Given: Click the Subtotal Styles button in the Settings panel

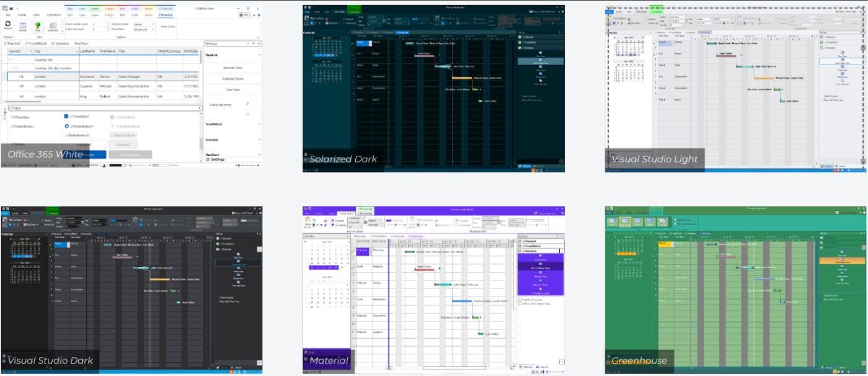Looking at the screenshot, I should click(233, 78).
